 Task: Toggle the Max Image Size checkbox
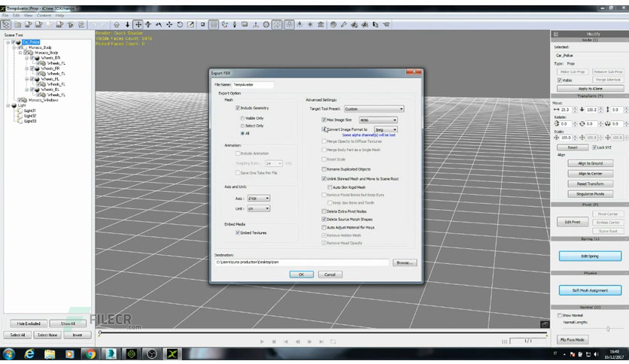tap(324, 120)
